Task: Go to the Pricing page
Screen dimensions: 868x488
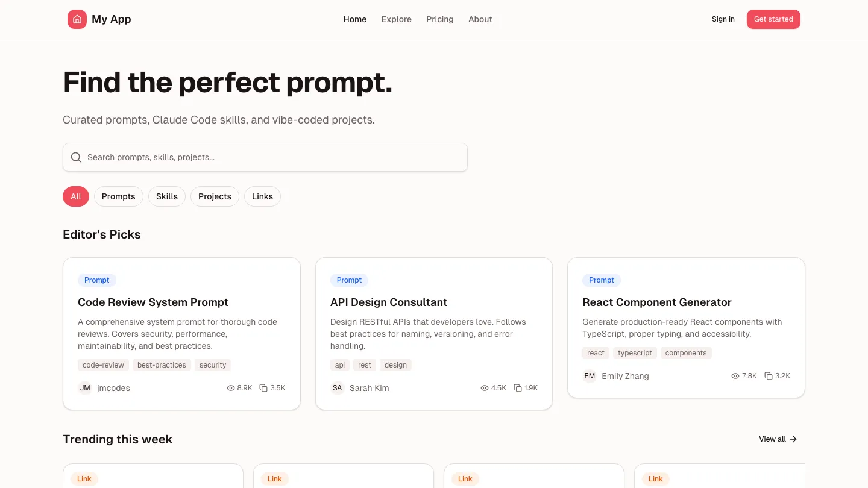Action: coord(439,19)
